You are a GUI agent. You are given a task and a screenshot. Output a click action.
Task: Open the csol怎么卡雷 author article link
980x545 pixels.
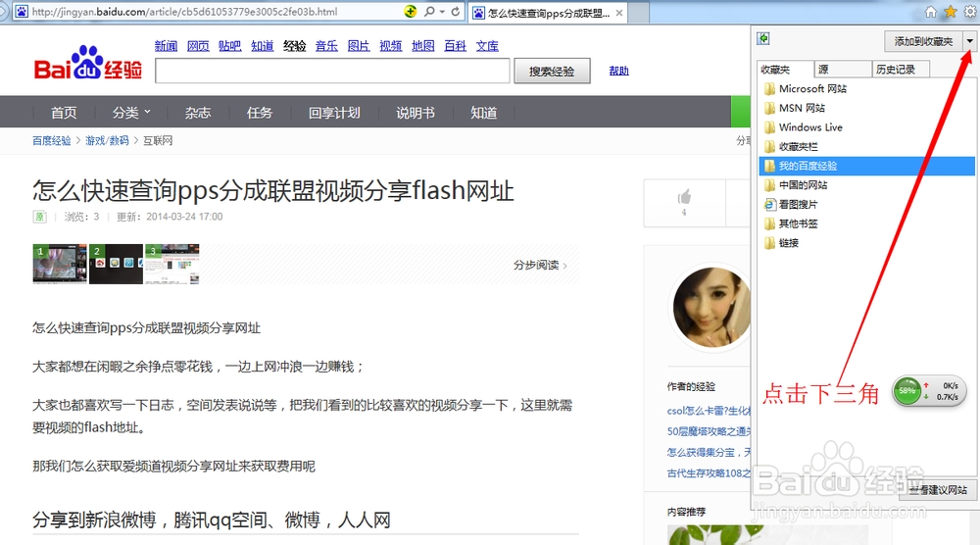(x=709, y=411)
